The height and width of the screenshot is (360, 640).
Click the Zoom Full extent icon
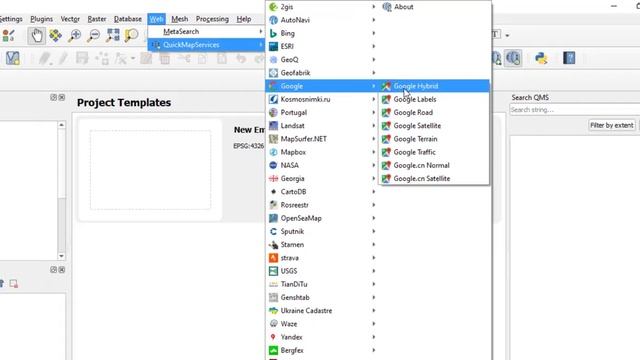(x=113, y=36)
